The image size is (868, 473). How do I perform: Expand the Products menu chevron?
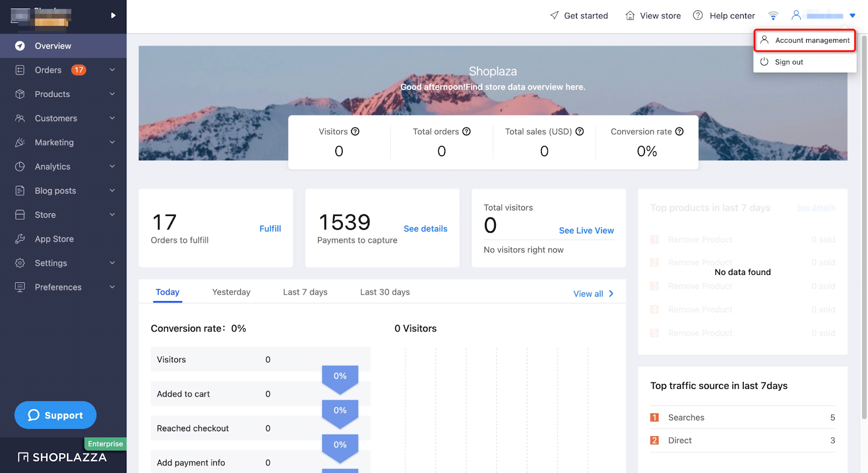pos(112,94)
